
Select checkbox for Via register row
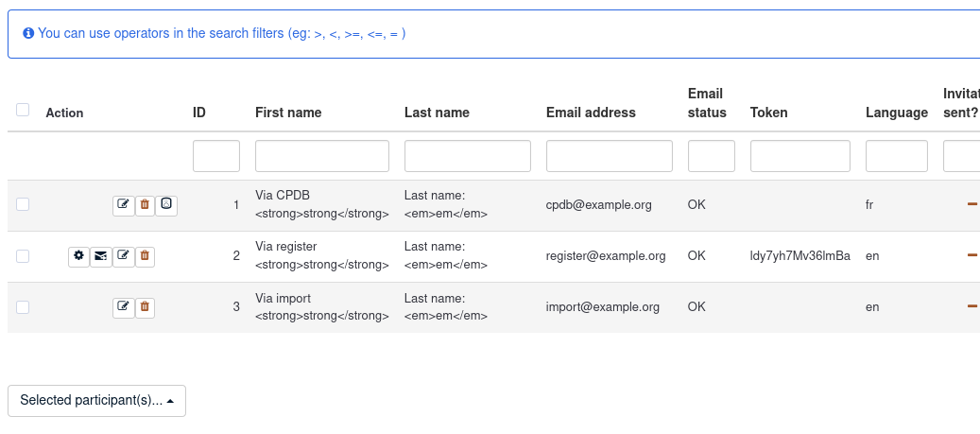[x=23, y=255]
